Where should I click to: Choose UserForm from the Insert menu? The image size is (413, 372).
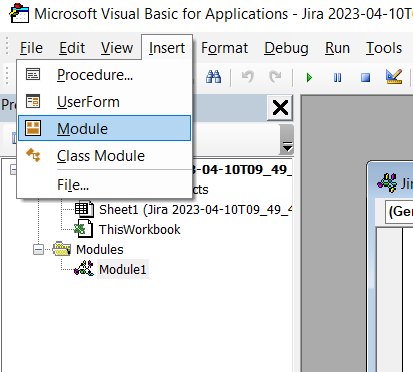pyautogui.click(x=104, y=102)
